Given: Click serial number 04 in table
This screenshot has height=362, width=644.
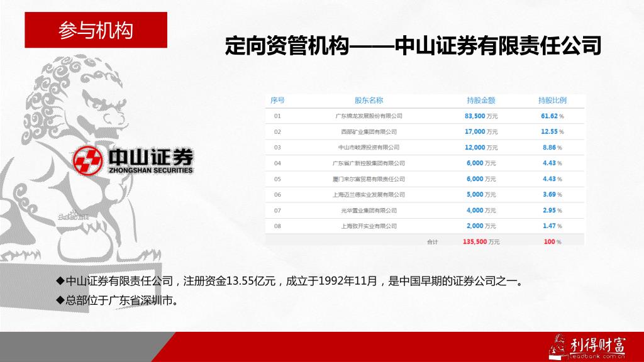Looking at the screenshot, I should pos(277,163).
